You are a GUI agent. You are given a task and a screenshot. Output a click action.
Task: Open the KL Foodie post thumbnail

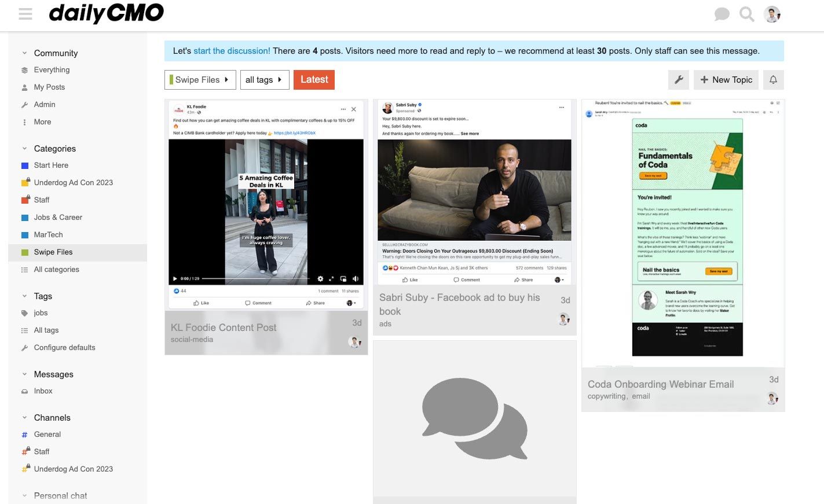266,205
